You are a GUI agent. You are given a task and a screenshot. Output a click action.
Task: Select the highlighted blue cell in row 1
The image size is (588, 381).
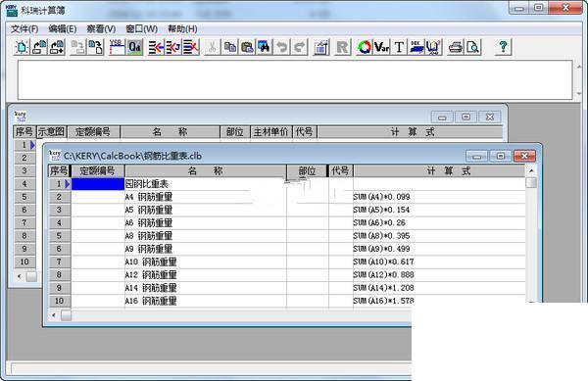[97, 184]
